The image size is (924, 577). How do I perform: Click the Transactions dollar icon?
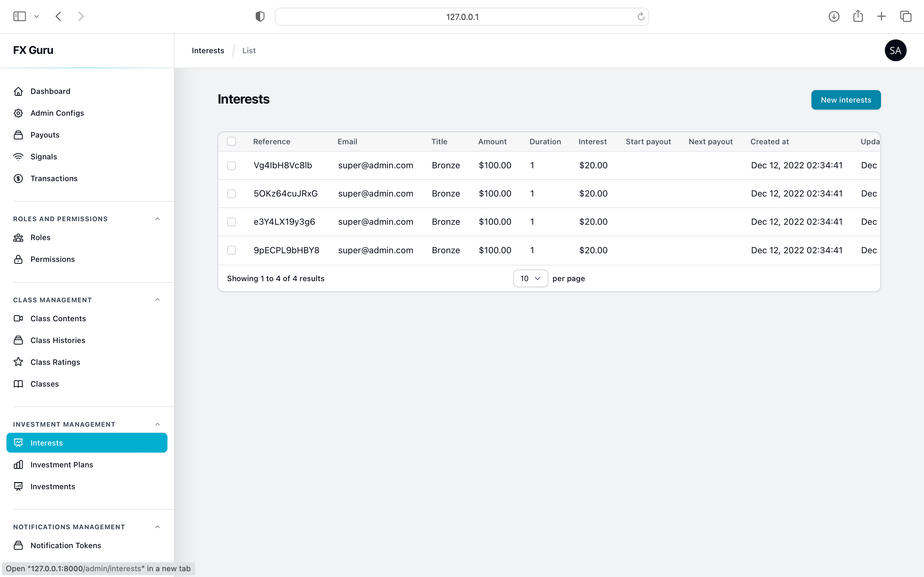pyautogui.click(x=18, y=179)
